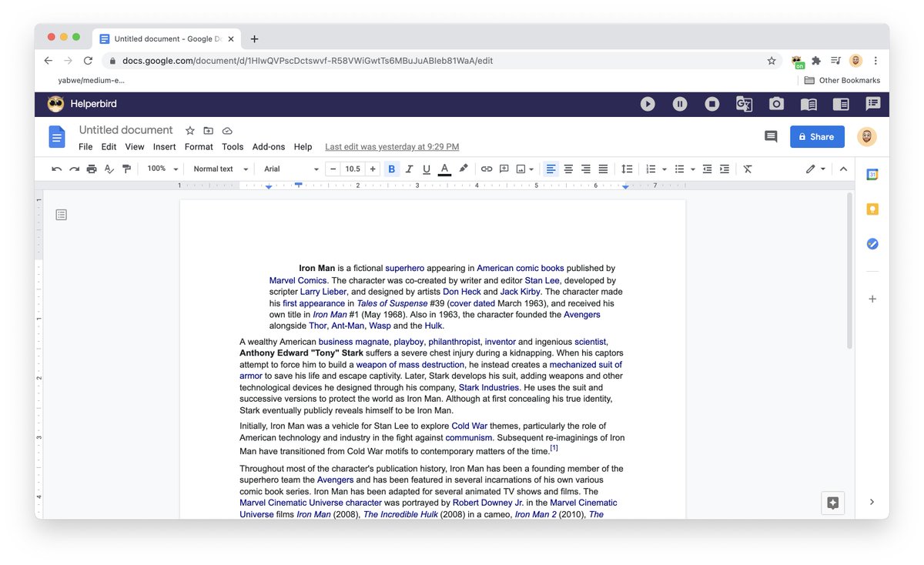Open zoom level 100% dropdown
924x565 pixels.
point(162,169)
